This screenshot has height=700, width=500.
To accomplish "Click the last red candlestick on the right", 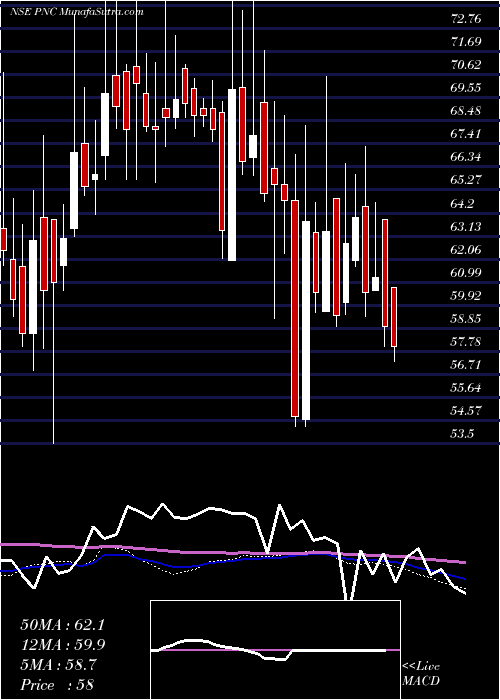I will [394, 317].
